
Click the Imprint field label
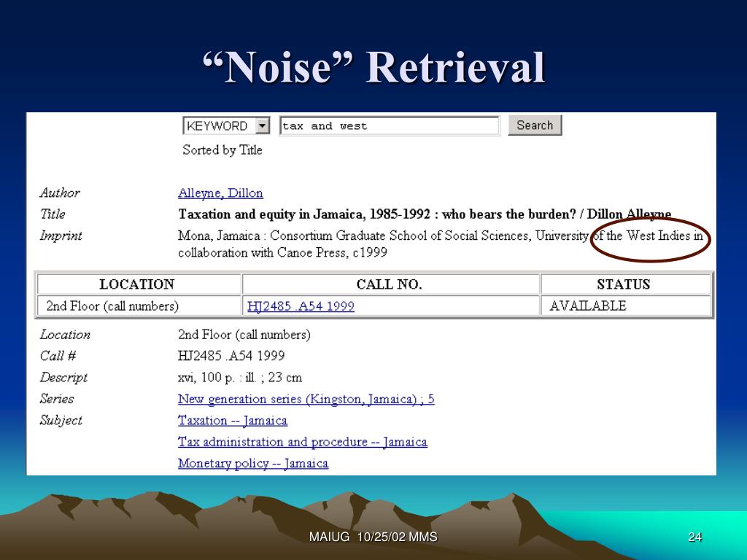pos(61,236)
